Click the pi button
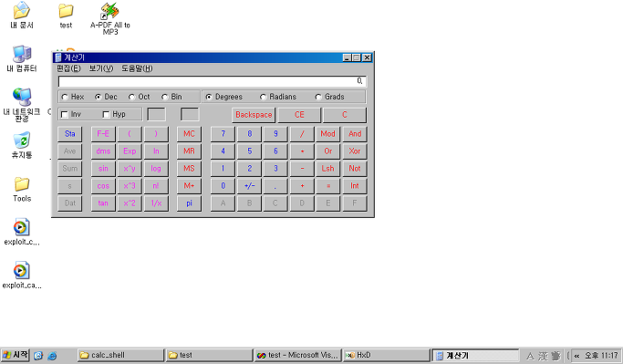623x364 pixels. coord(189,203)
